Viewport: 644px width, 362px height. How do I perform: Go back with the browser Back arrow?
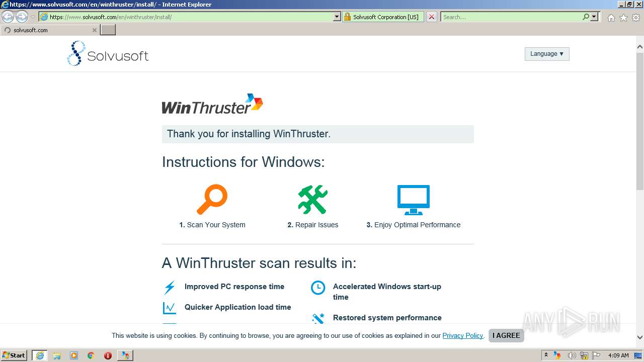pyautogui.click(x=8, y=17)
